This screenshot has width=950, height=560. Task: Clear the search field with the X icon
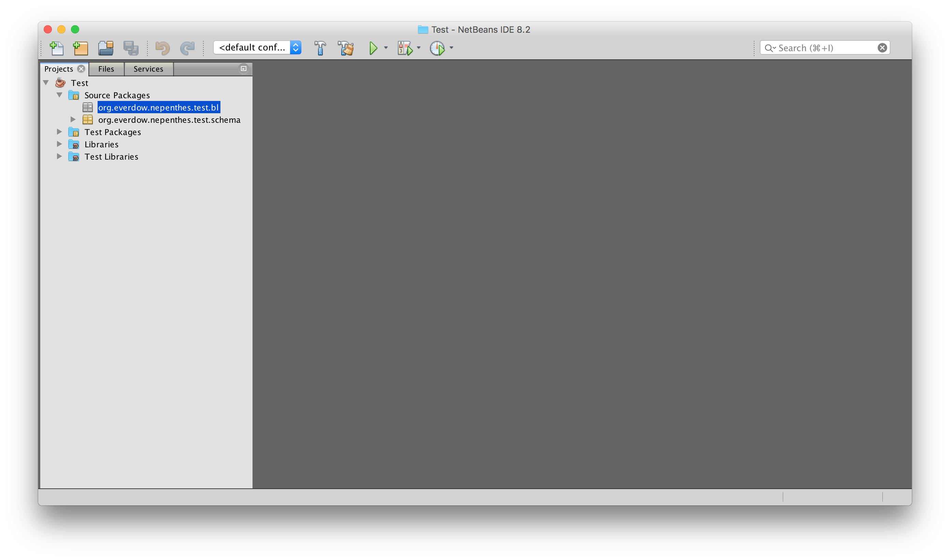[882, 47]
